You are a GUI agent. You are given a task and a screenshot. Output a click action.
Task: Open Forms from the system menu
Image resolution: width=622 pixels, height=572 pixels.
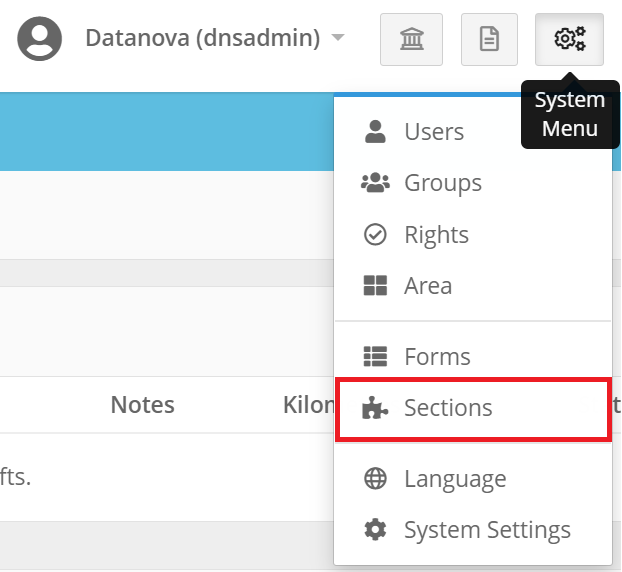click(x=473, y=356)
